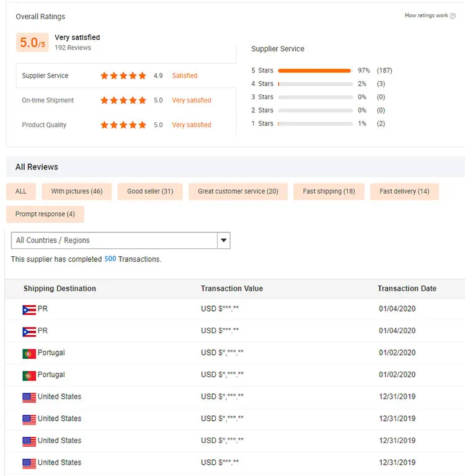Viewport: 465px width, 476px height.
Task: Select the Prompt response (4) filter
Action: pos(45,214)
